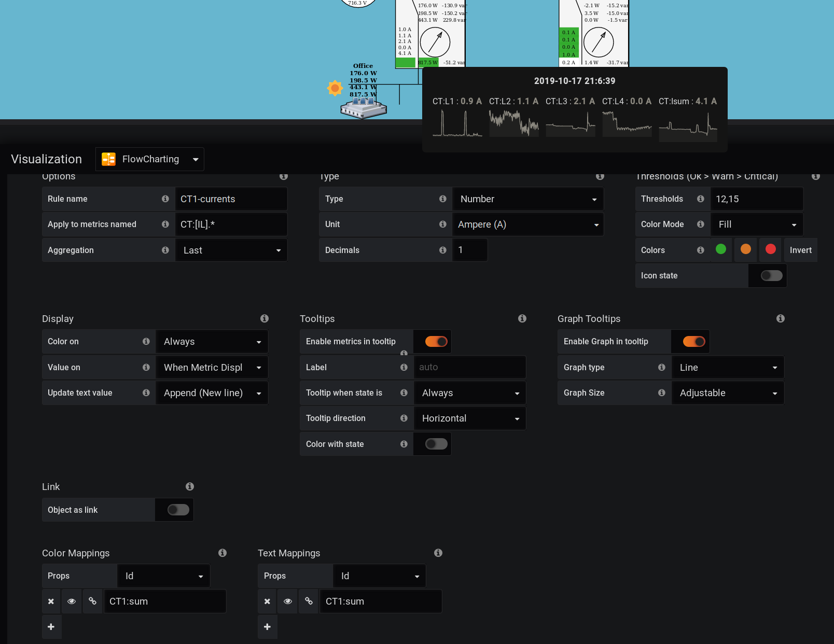The width and height of the screenshot is (834, 644).
Task: Click the chain link icon in Text Mappings row
Action: tap(309, 601)
